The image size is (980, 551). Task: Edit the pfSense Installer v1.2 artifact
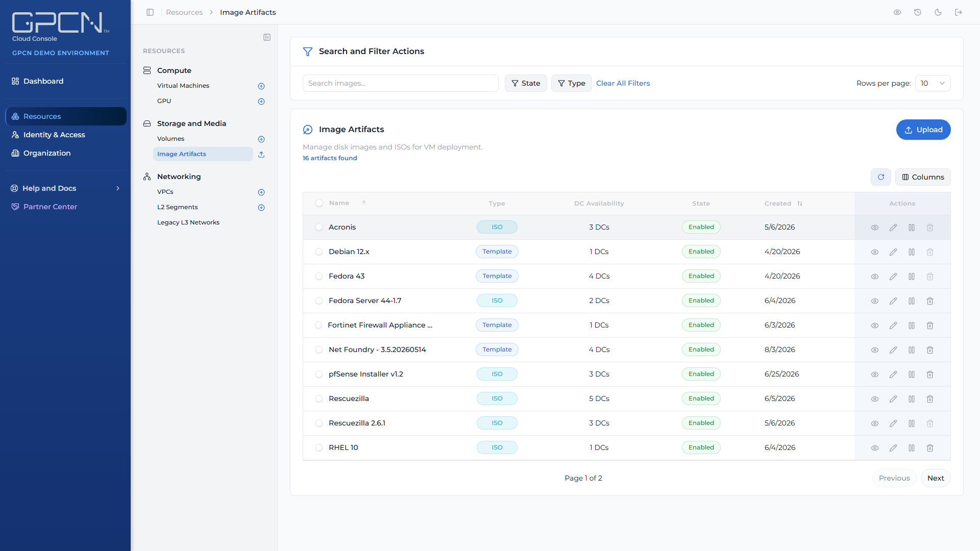click(x=893, y=374)
